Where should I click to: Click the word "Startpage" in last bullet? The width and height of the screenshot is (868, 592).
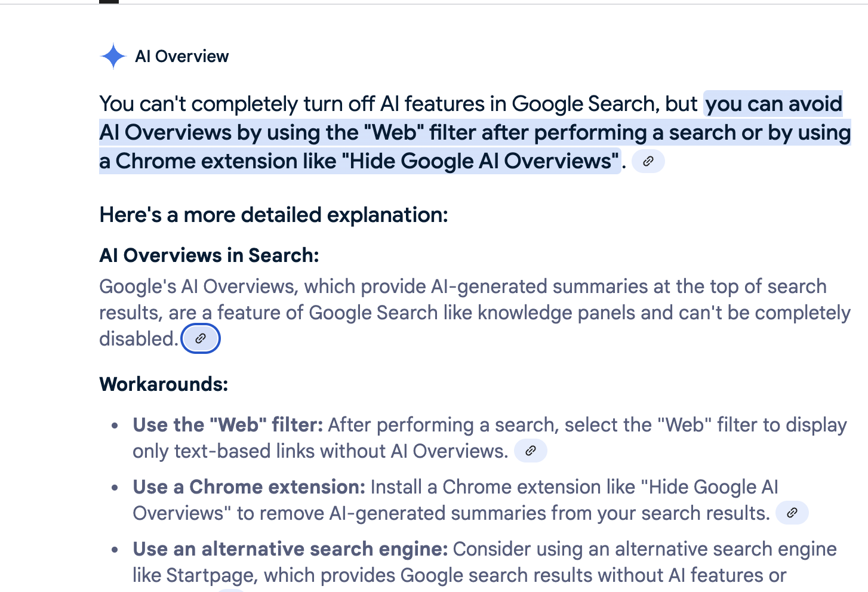pyautogui.click(x=212, y=575)
